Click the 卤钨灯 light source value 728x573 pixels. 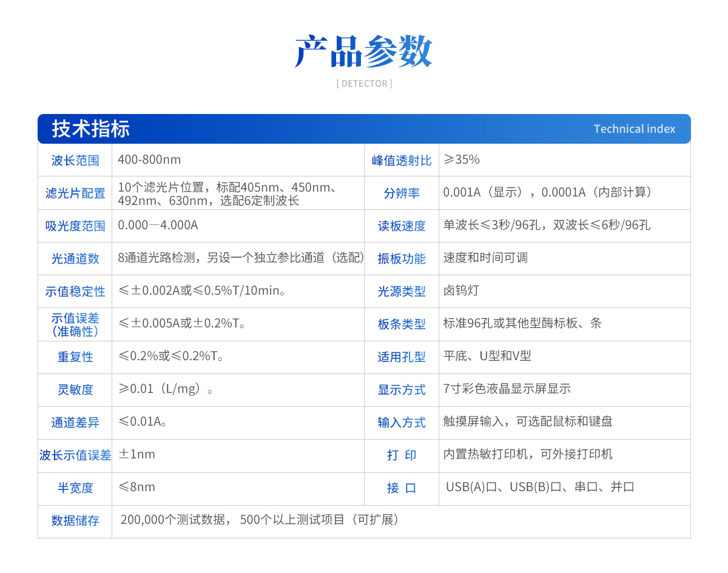461,291
